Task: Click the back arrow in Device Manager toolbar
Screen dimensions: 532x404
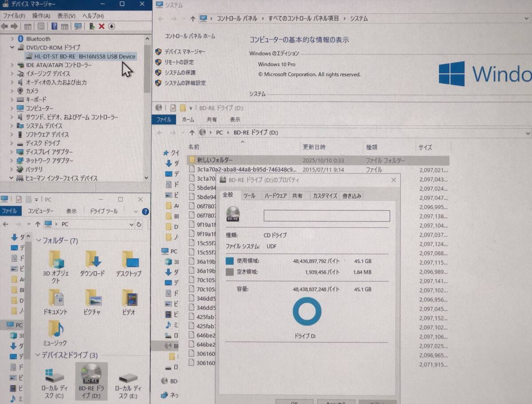Action: point(4,27)
